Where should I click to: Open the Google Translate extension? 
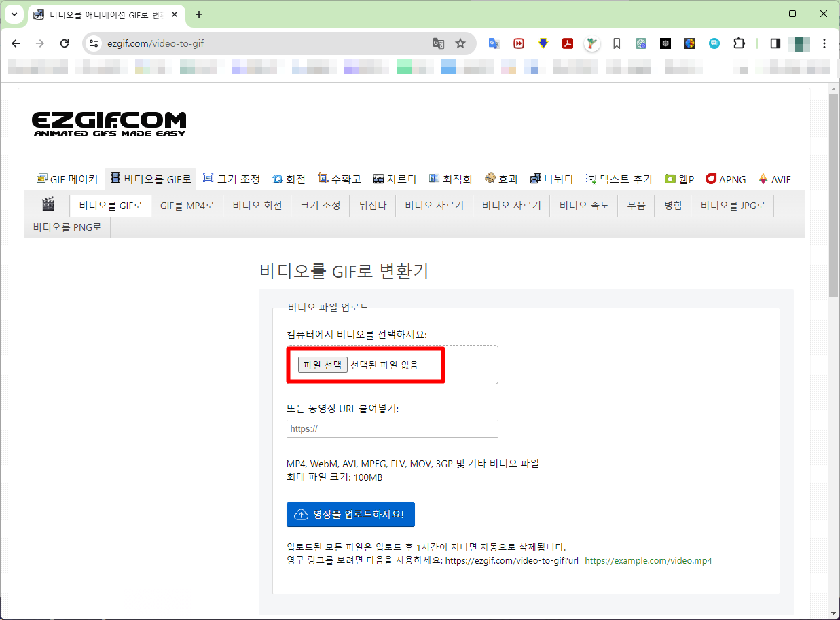coord(494,43)
